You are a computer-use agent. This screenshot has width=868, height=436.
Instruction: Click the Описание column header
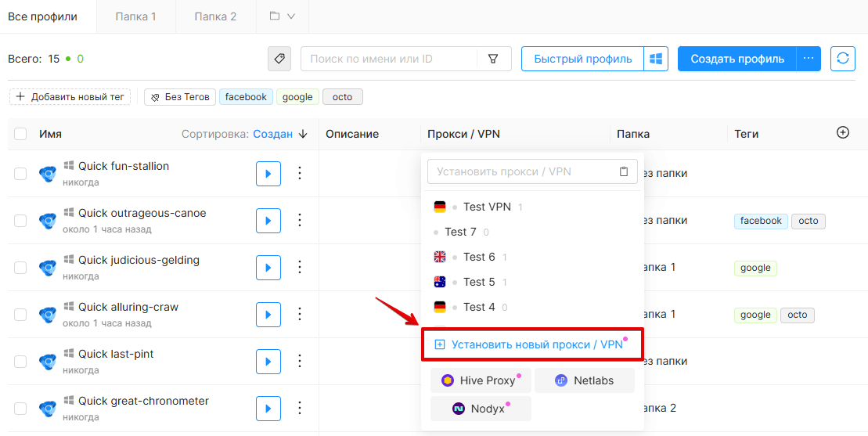point(352,134)
